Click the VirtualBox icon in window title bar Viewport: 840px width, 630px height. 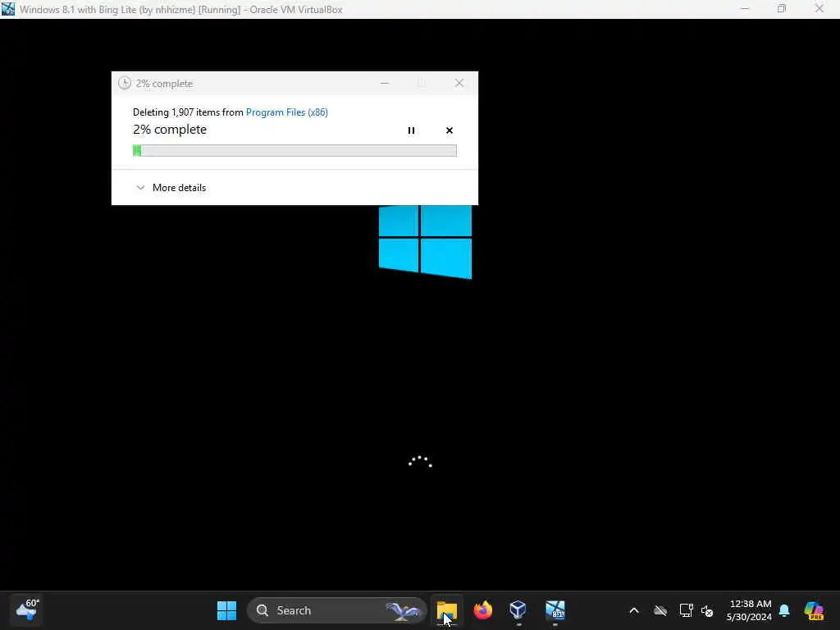pyautogui.click(x=8, y=9)
